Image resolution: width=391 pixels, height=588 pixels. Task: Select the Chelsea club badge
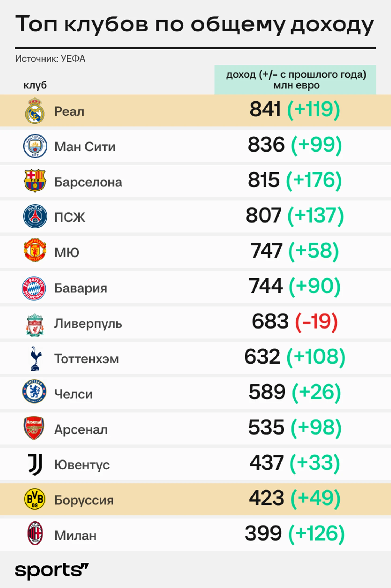[x=34, y=391]
